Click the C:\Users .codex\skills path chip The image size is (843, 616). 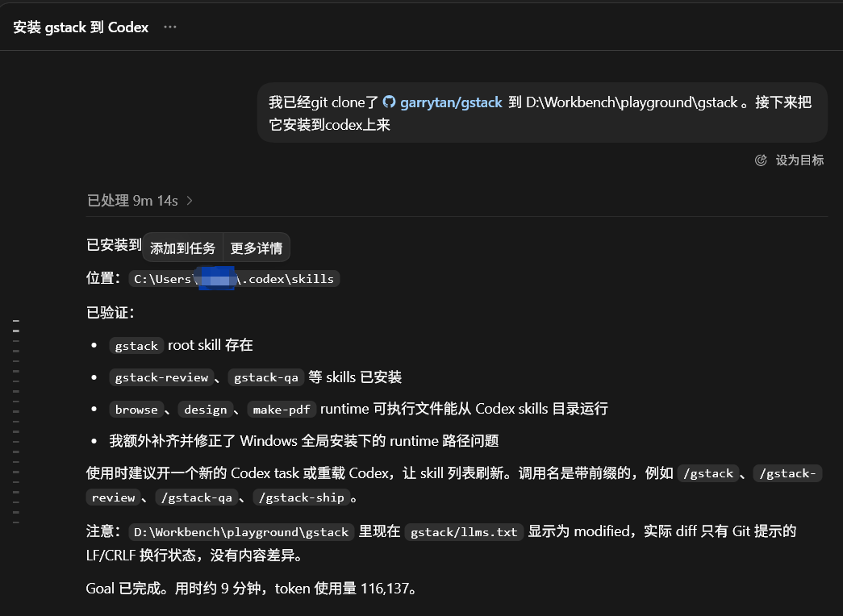234,279
